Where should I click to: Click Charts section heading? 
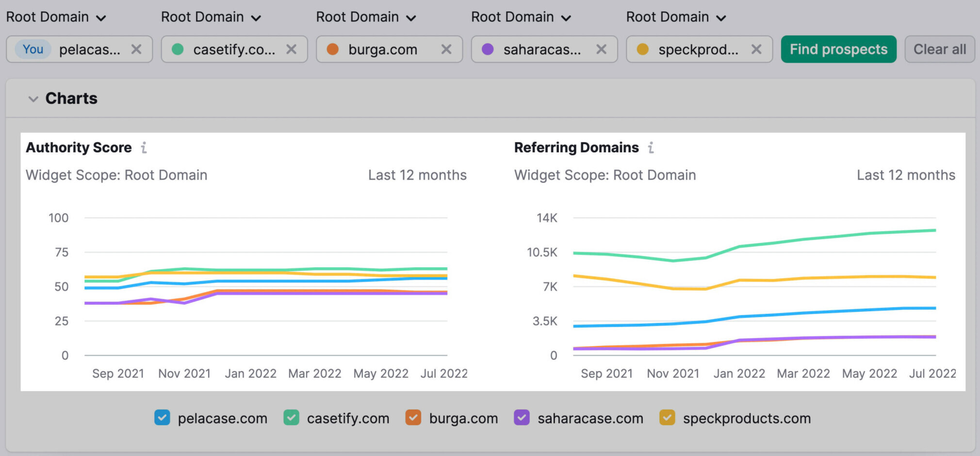(71, 98)
